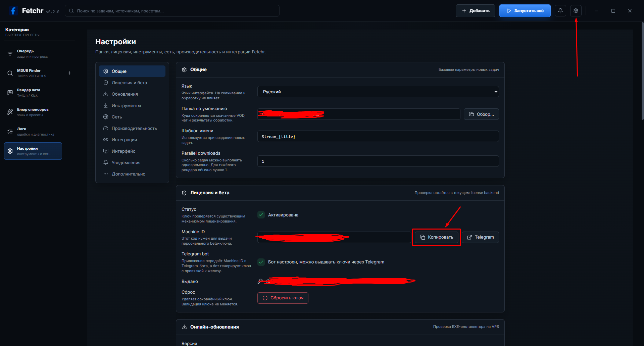Click the Общие section header gear icon
644x346 pixels.
pos(184,70)
